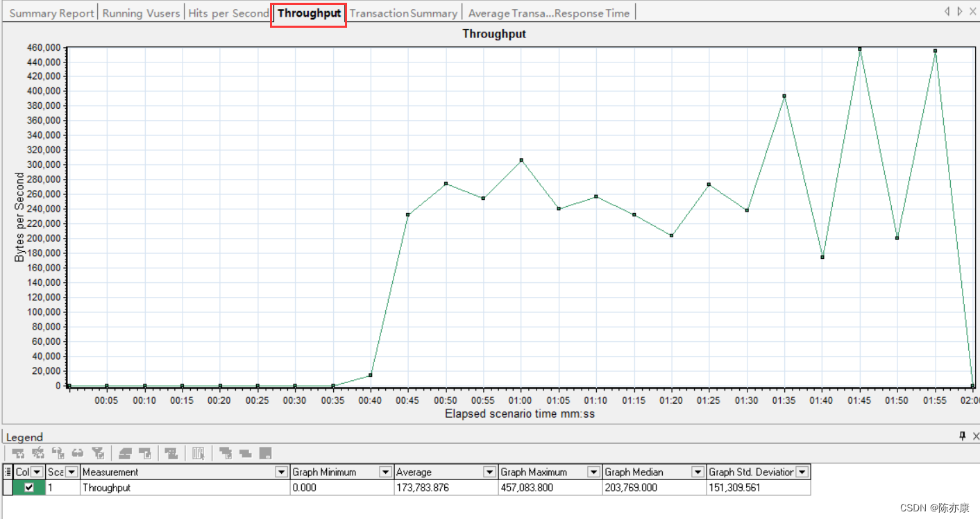Click the Elapsed scenario time axis label
Image resolution: width=980 pixels, height=519 pixels.
pos(520,414)
